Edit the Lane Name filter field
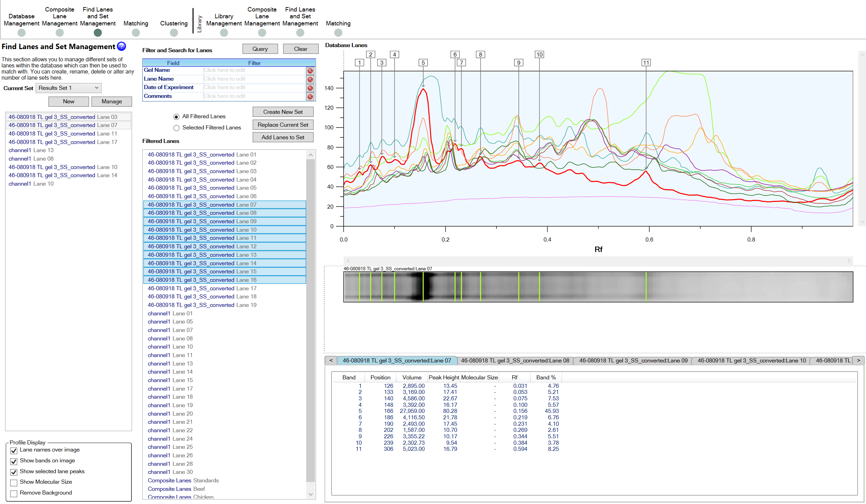Screen dimensions: 866x504 [x=254, y=79]
